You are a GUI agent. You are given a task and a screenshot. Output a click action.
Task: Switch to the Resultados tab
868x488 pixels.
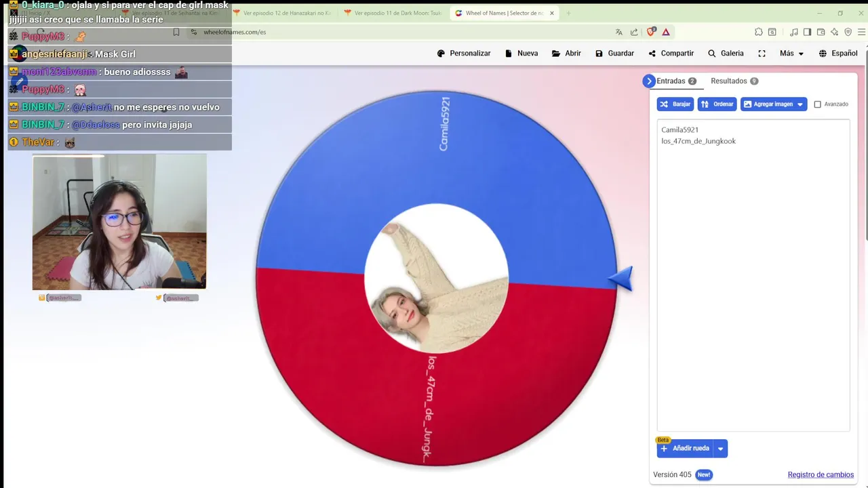(734, 81)
